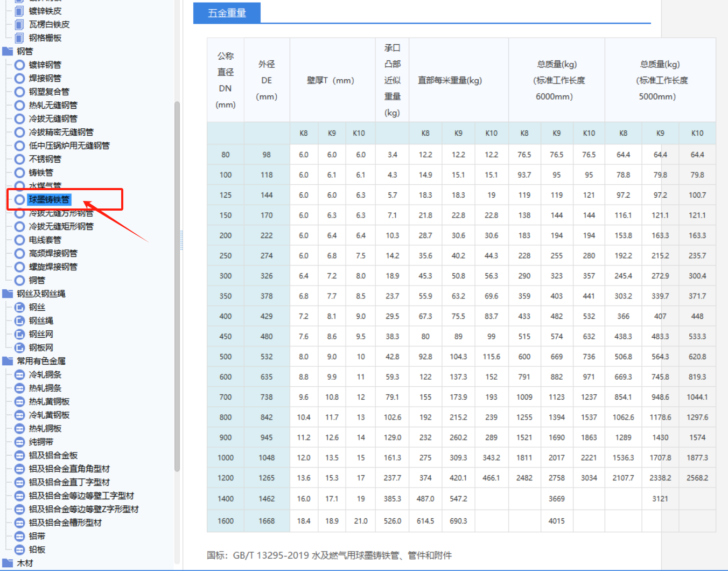Image resolution: width=728 pixels, height=571 pixels.
Task: Click the icon next to 钢板网
Action: (x=20, y=348)
